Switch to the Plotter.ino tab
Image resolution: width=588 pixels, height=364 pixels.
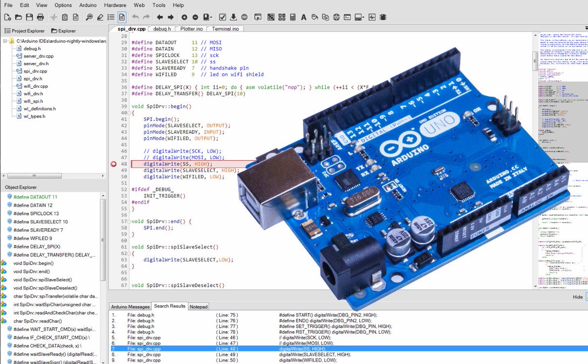[x=191, y=29]
